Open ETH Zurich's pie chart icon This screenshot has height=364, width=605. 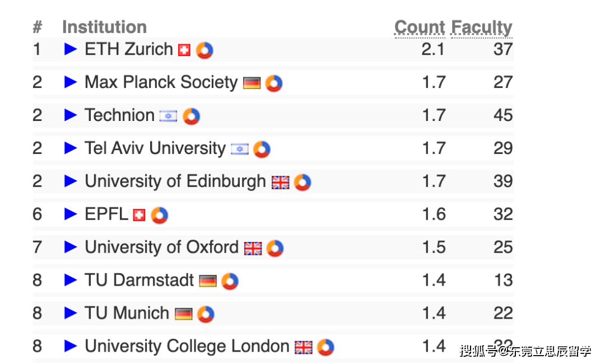(x=204, y=50)
